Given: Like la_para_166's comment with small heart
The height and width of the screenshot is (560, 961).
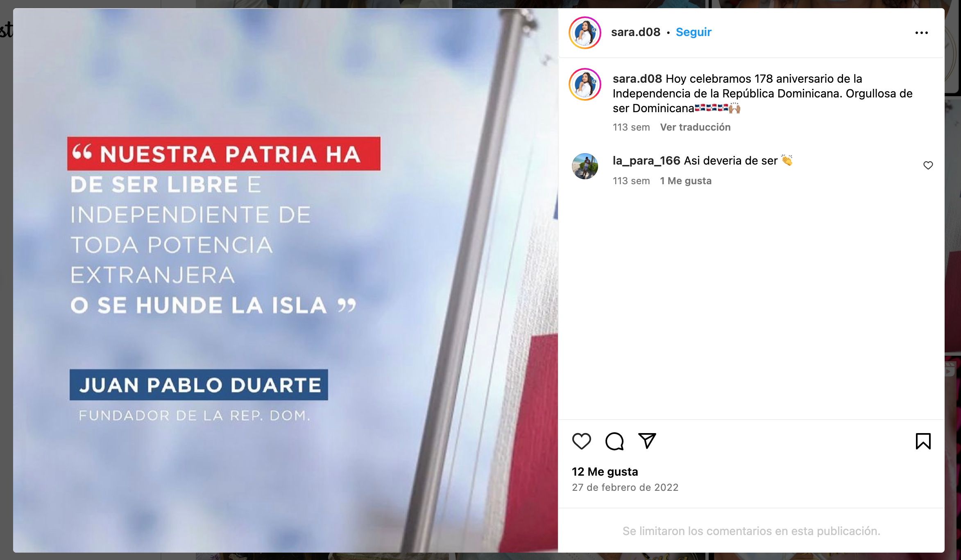Looking at the screenshot, I should point(928,165).
